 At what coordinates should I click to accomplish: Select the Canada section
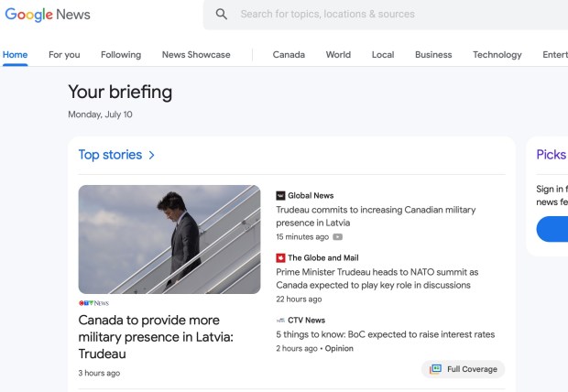pos(289,55)
